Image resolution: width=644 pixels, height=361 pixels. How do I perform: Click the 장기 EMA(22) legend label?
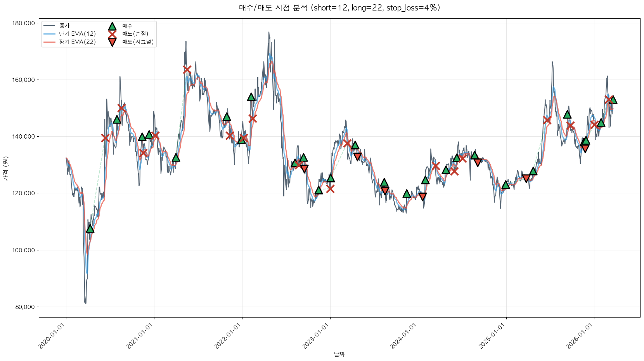coord(77,42)
